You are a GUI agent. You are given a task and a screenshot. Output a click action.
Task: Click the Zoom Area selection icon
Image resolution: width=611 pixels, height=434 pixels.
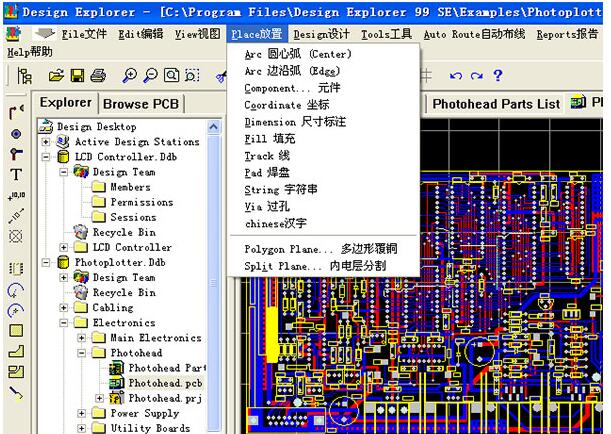point(192,76)
